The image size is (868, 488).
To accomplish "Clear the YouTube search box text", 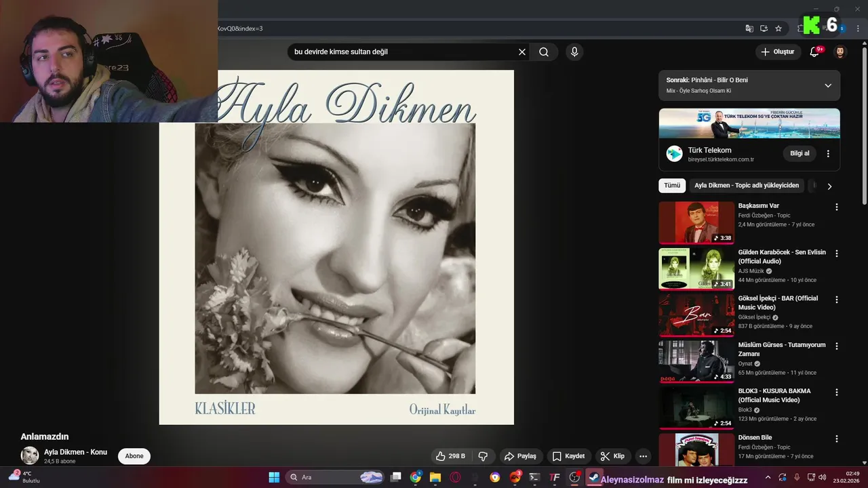I will point(522,52).
